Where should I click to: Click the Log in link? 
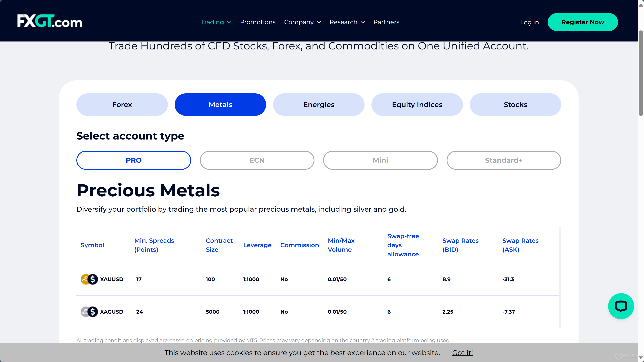click(530, 22)
